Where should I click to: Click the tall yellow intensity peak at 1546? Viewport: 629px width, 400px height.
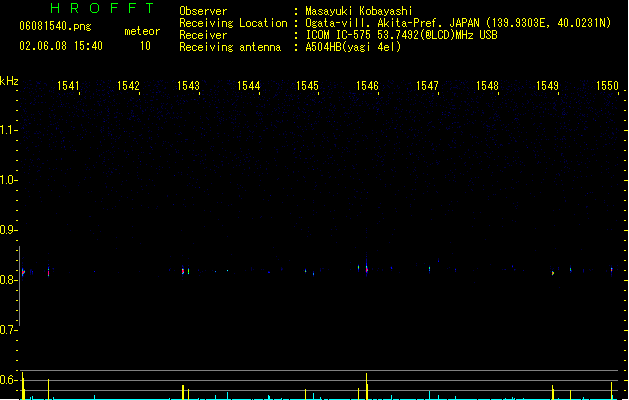(x=367, y=386)
